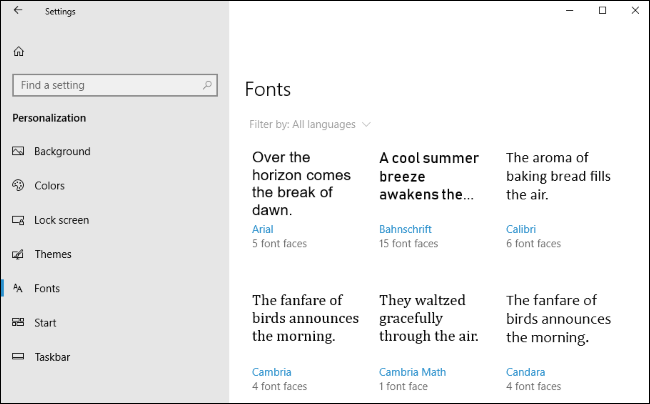Click the Colors palette icon
This screenshot has height=404, width=650.
click(18, 186)
